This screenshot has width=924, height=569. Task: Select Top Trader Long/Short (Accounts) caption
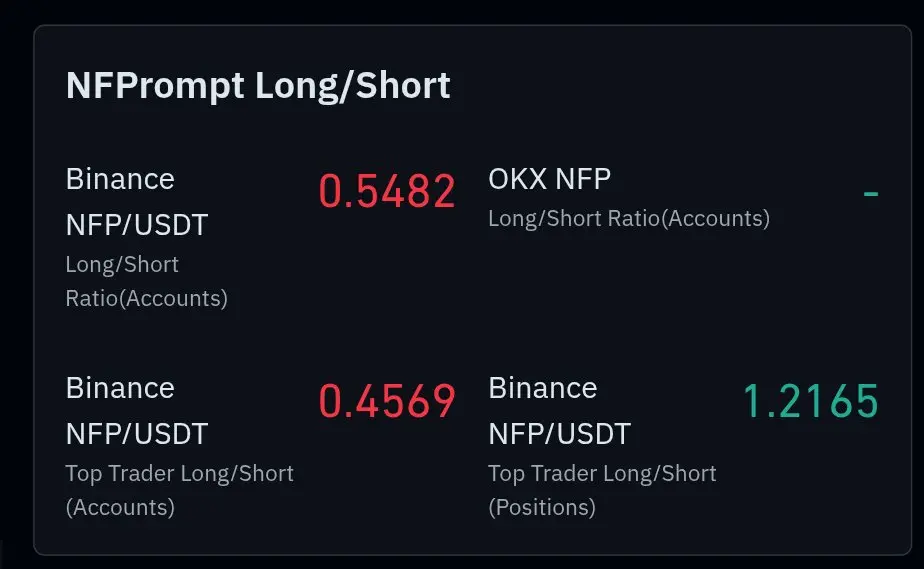[180, 490]
